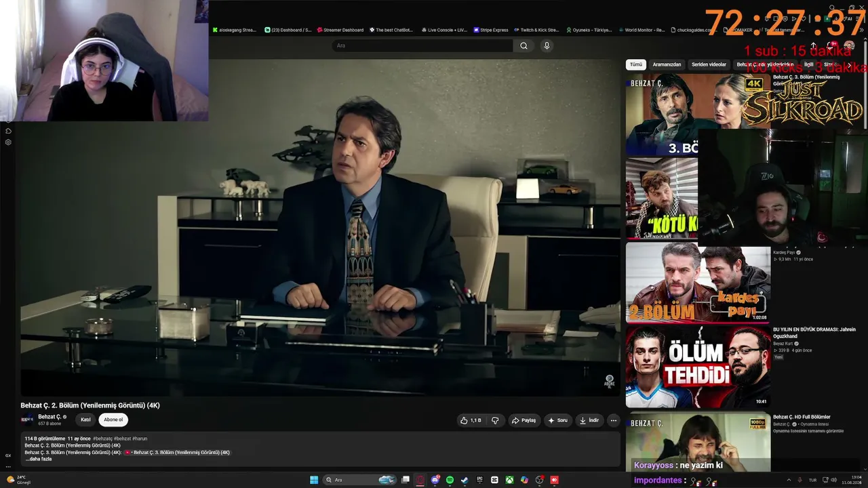Open the Beyaz Kurt channel name
Viewport: 868px width, 488px height.
[x=783, y=344]
